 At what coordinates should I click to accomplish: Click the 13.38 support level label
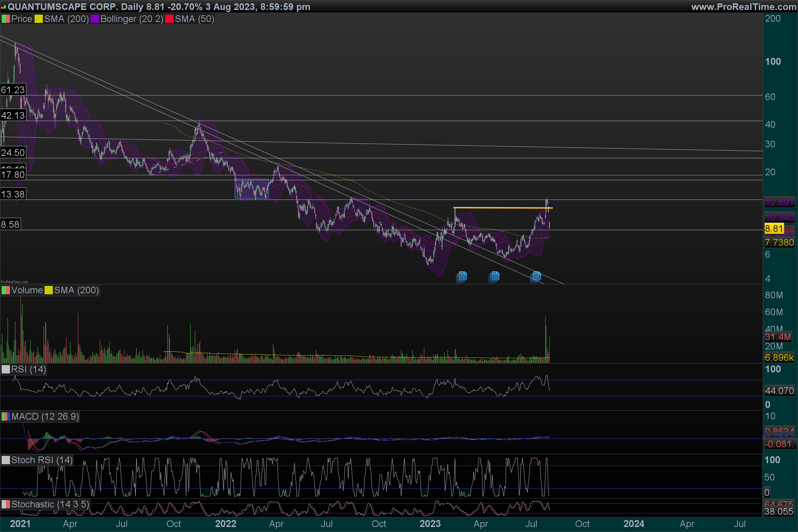point(13,195)
